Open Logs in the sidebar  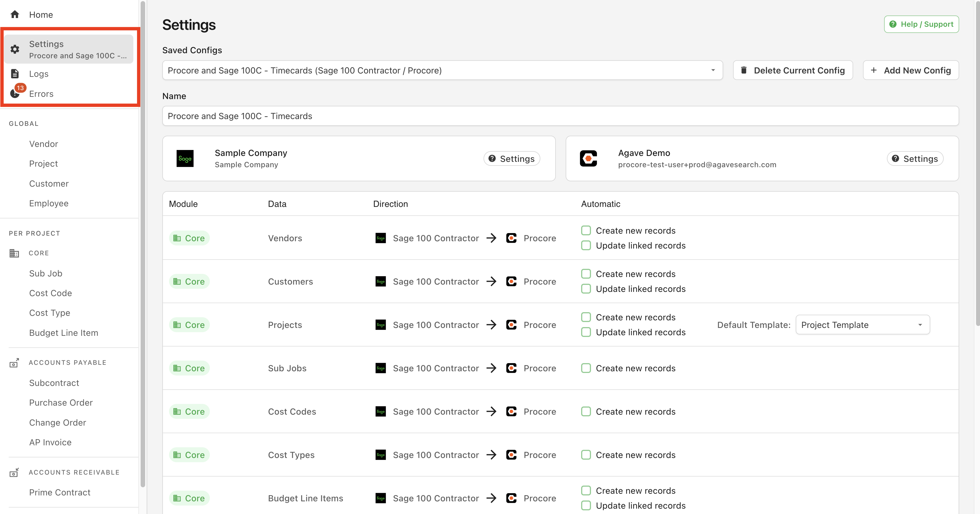39,74
